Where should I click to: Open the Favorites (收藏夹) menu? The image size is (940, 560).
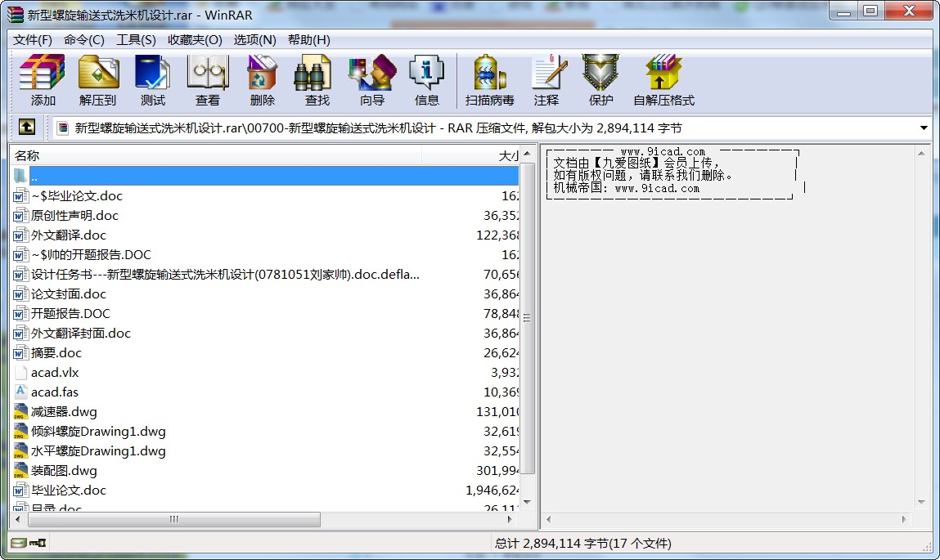[195, 40]
